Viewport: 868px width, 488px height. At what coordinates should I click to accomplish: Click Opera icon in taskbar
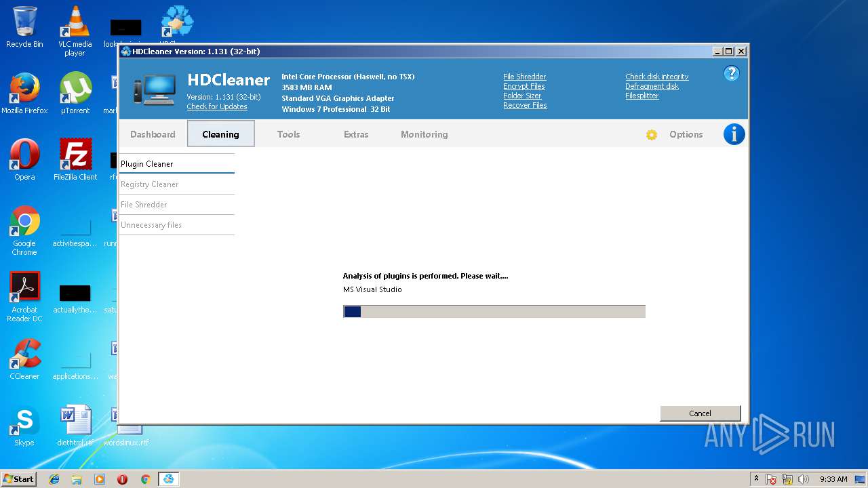click(122, 479)
